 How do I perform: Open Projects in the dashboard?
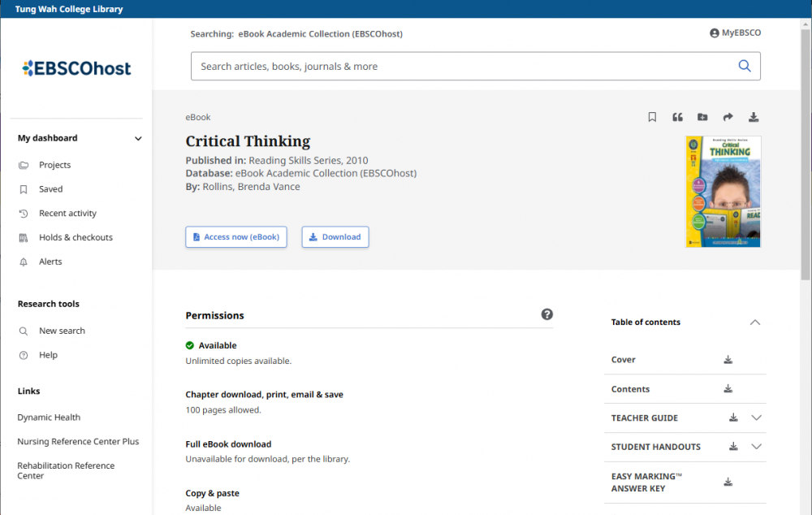click(55, 165)
